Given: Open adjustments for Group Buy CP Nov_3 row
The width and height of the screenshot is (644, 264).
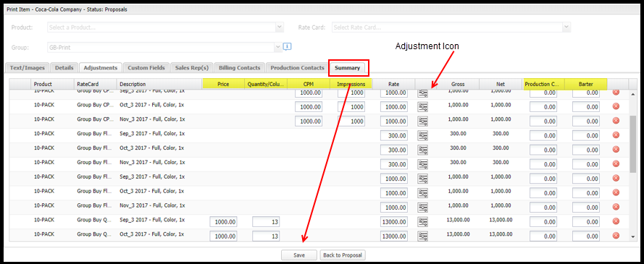Looking at the screenshot, I should point(422,122).
